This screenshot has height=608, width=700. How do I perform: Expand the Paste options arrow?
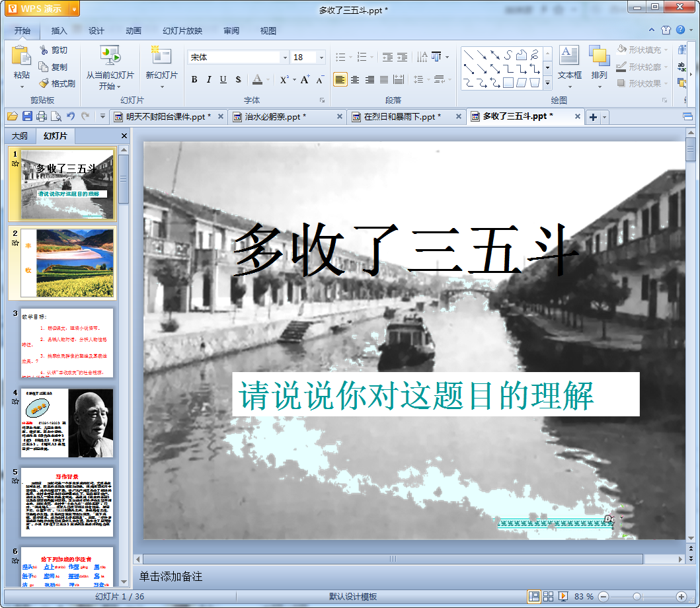(x=21, y=87)
